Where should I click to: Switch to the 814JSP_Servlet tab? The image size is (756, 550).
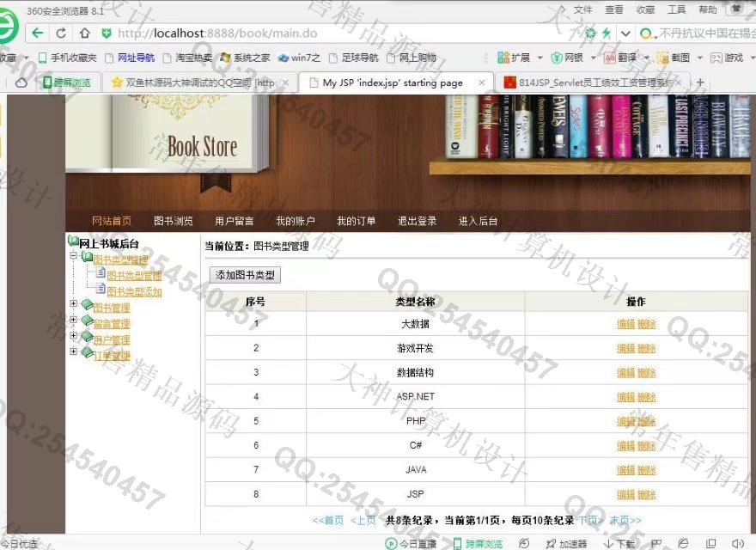coord(594,82)
